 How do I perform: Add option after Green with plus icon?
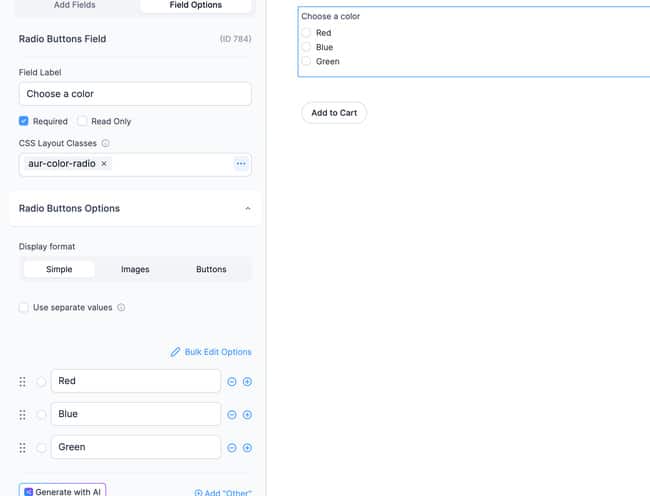click(247, 448)
